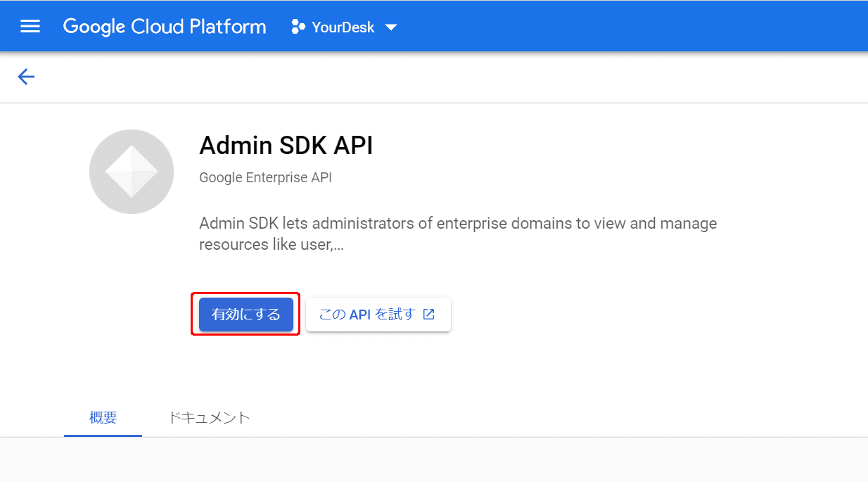Click the Admin SDK description text
Viewport: 868px width, 482px height.
(x=458, y=234)
